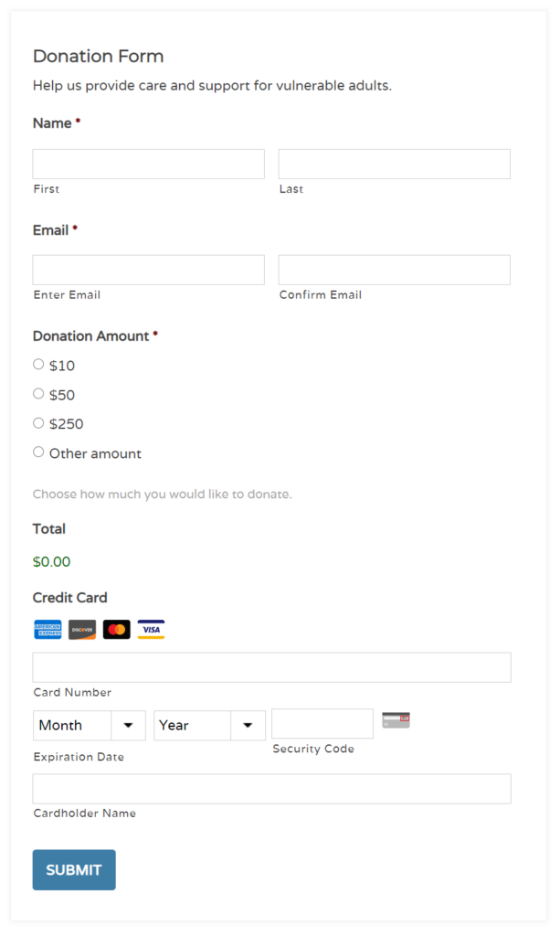Choose the Other amount option

37,452
